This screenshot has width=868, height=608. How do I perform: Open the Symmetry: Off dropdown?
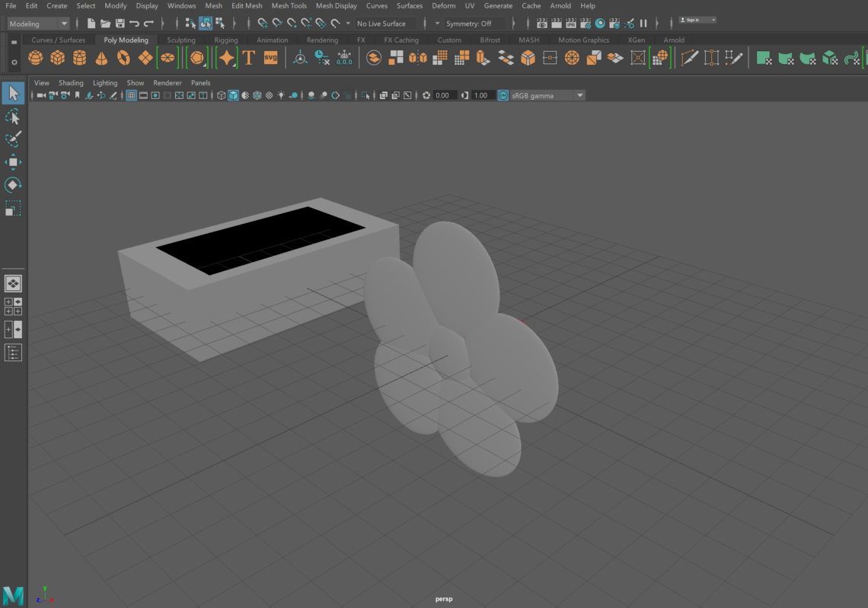pyautogui.click(x=475, y=24)
